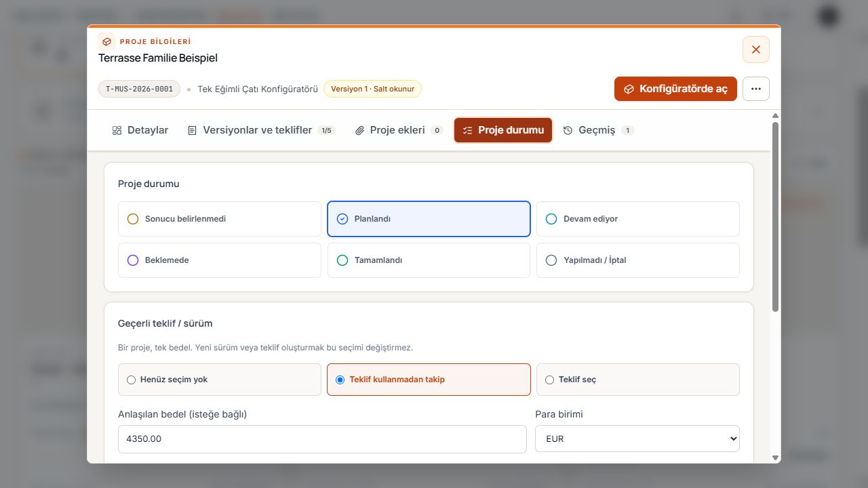Click the checklist icon on Proje durumu tab
This screenshot has width=868, height=488.
(467, 130)
